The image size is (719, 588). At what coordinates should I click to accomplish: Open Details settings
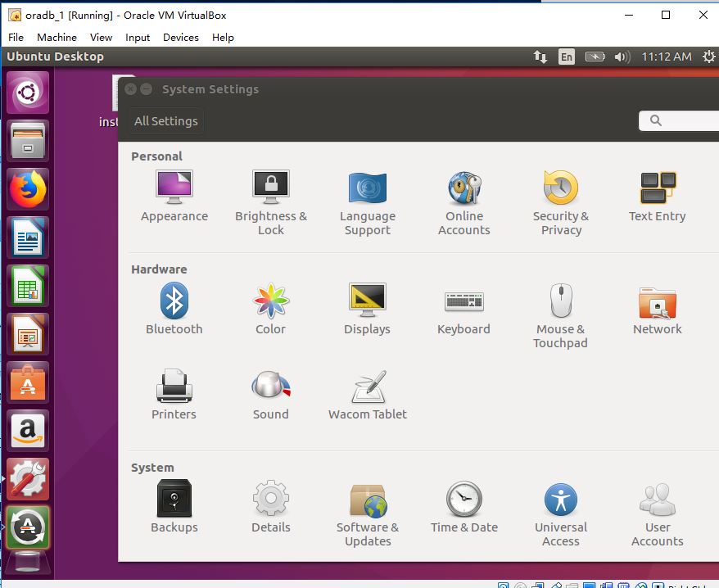tap(271, 507)
